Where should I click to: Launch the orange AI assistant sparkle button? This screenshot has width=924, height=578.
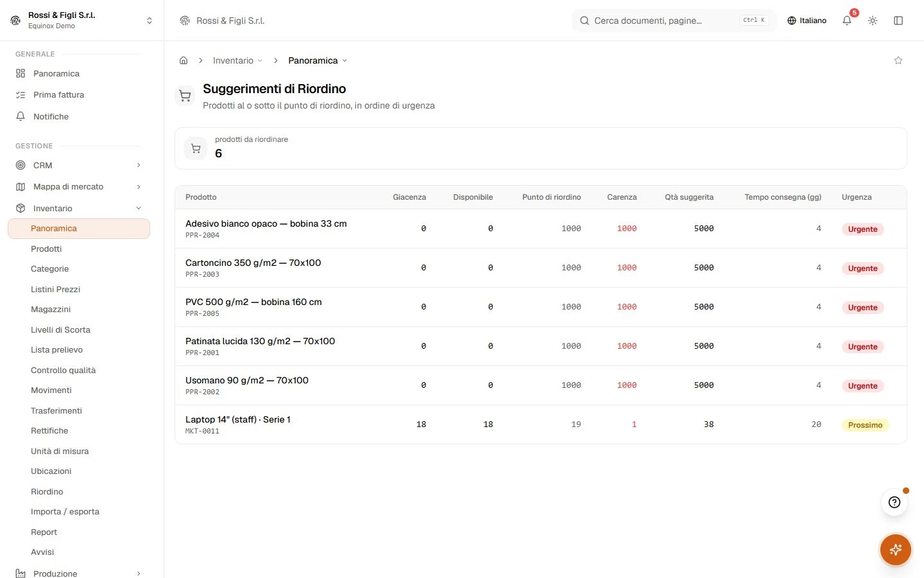(896, 550)
